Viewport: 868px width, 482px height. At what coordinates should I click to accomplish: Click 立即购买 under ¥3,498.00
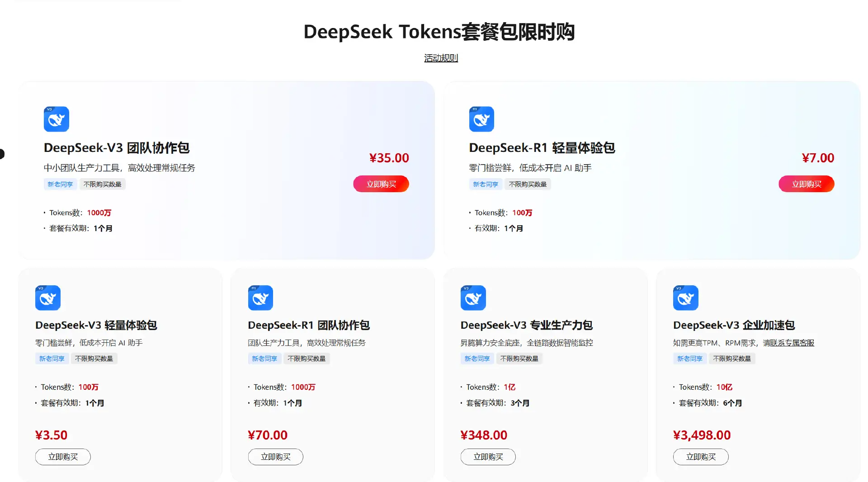(701, 457)
